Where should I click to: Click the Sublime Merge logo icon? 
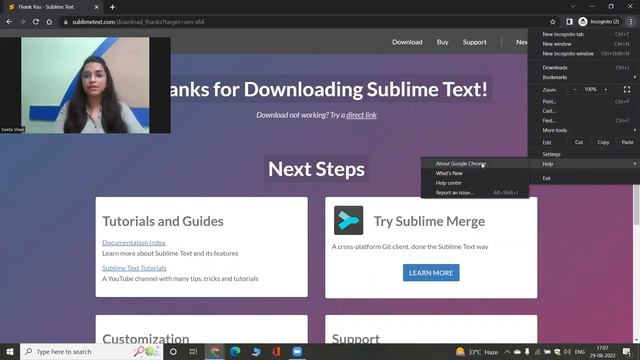tap(349, 220)
